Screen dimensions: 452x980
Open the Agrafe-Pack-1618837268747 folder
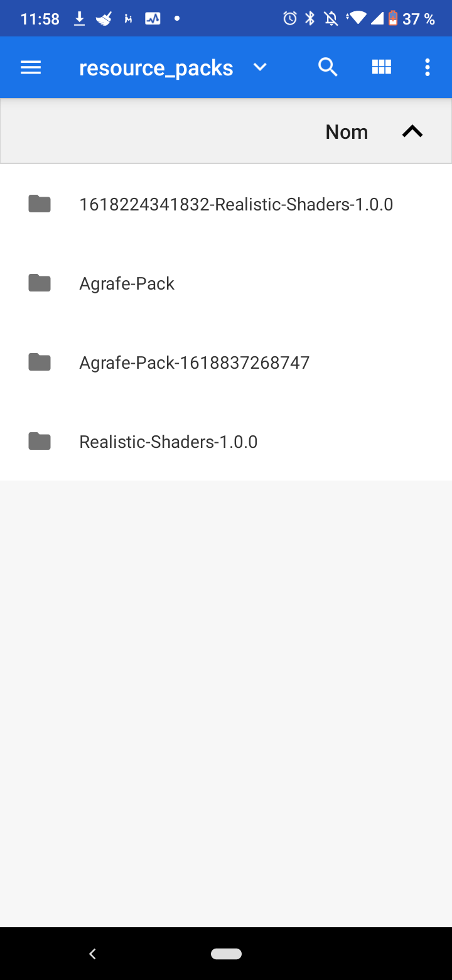pyautogui.click(x=194, y=363)
